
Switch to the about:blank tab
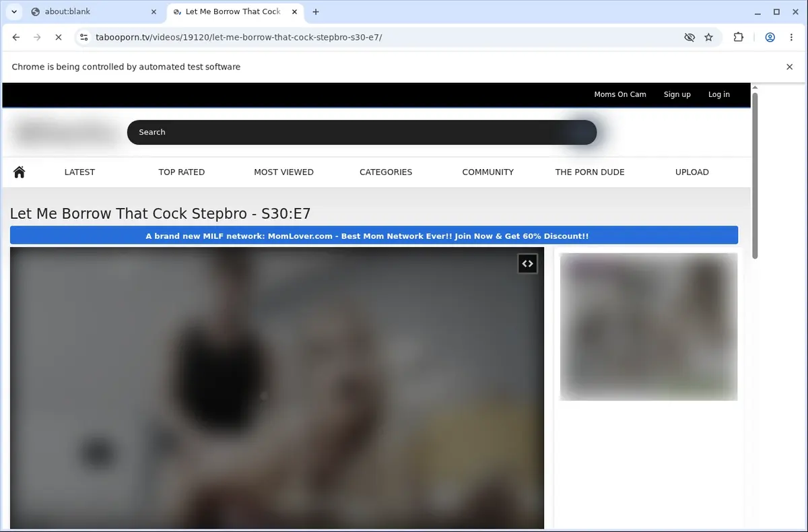(94, 12)
